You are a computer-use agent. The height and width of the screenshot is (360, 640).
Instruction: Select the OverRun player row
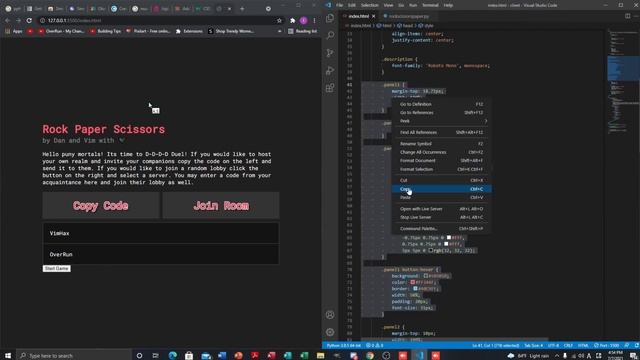point(161,254)
